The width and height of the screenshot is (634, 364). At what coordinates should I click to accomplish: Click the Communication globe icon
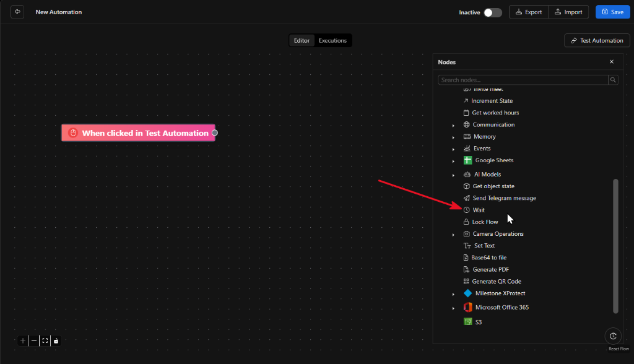point(467,124)
